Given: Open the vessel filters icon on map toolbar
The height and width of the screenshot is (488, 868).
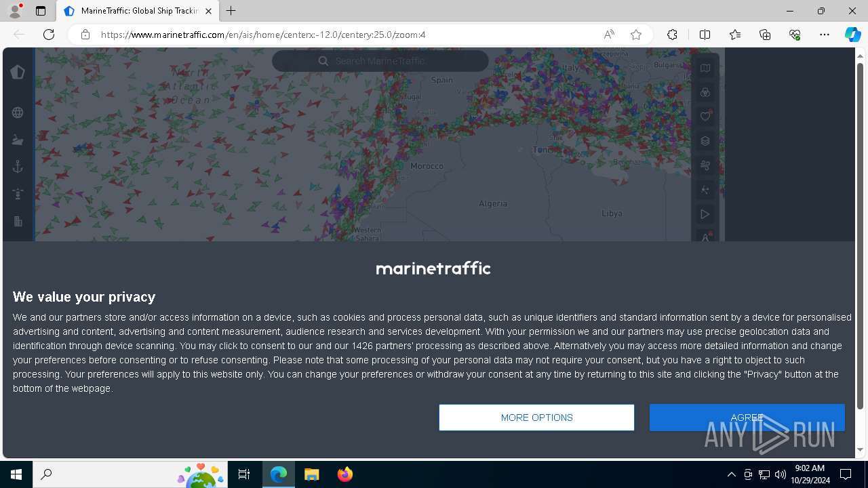Looking at the screenshot, I should pyautogui.click(x=705, y=92).
